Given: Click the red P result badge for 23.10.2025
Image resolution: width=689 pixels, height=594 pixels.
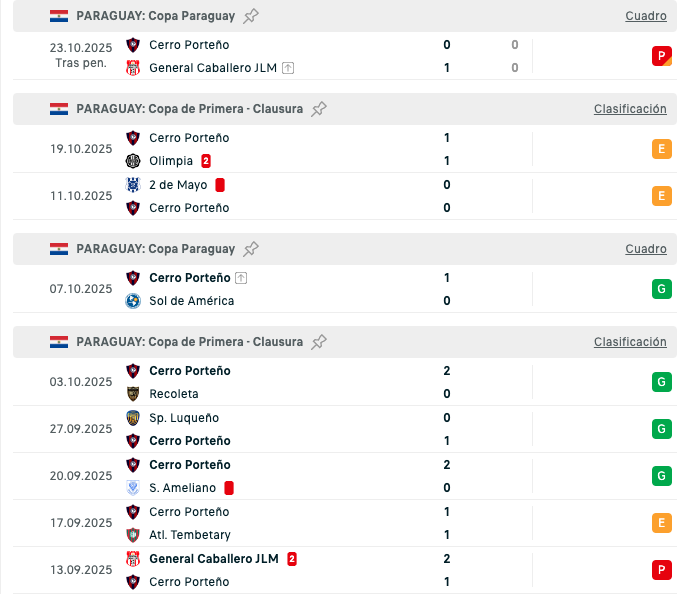Looking at the screenshot, I should pos(661,56).
